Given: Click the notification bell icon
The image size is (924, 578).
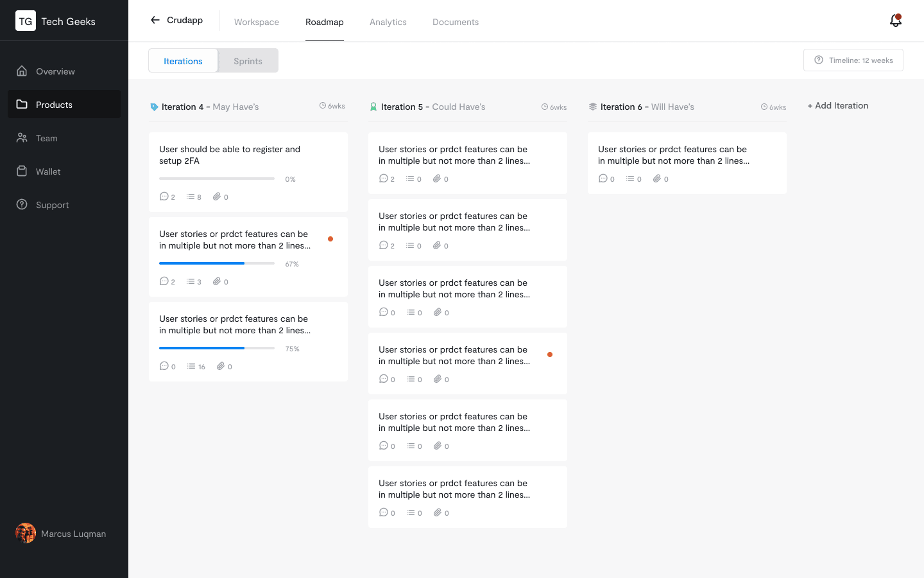Looking at the screenshot, I should [x=895, y=21].
